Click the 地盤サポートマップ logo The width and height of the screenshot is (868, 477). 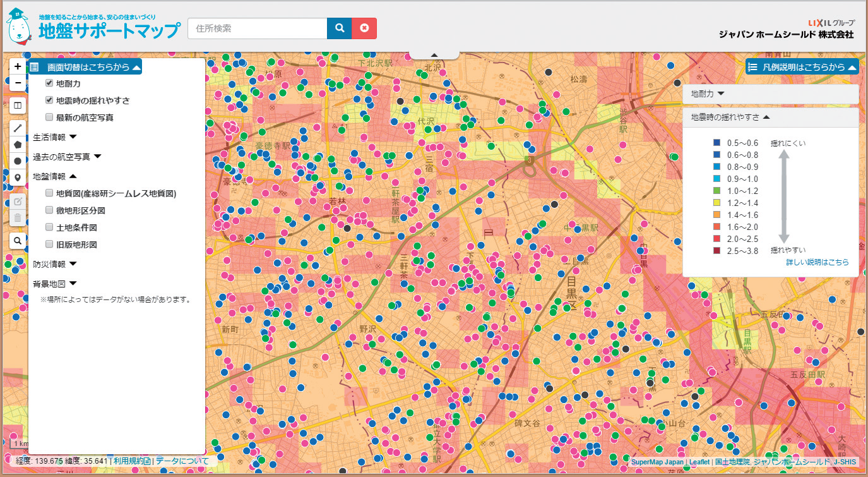[93, 27]
